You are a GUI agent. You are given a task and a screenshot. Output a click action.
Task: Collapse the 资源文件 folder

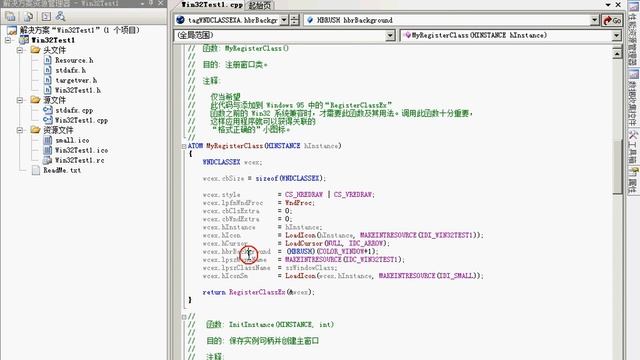click(20, 130)
